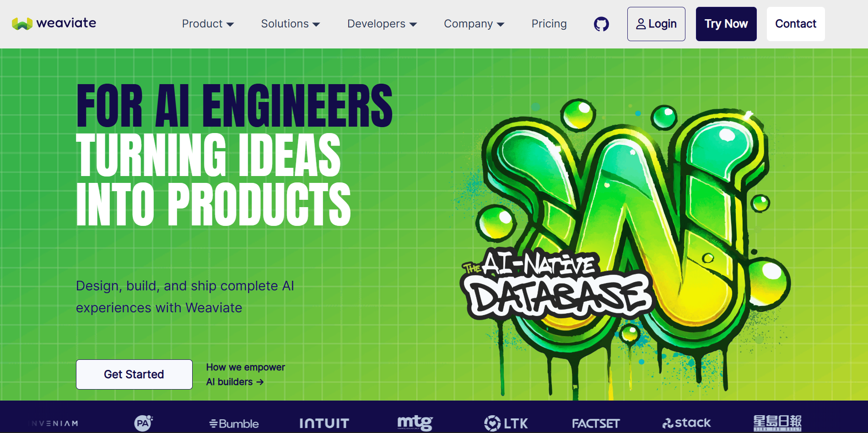Click the Intuit logo
The image size is (868, 433).
pyautogui.click(x=324, y=423)
